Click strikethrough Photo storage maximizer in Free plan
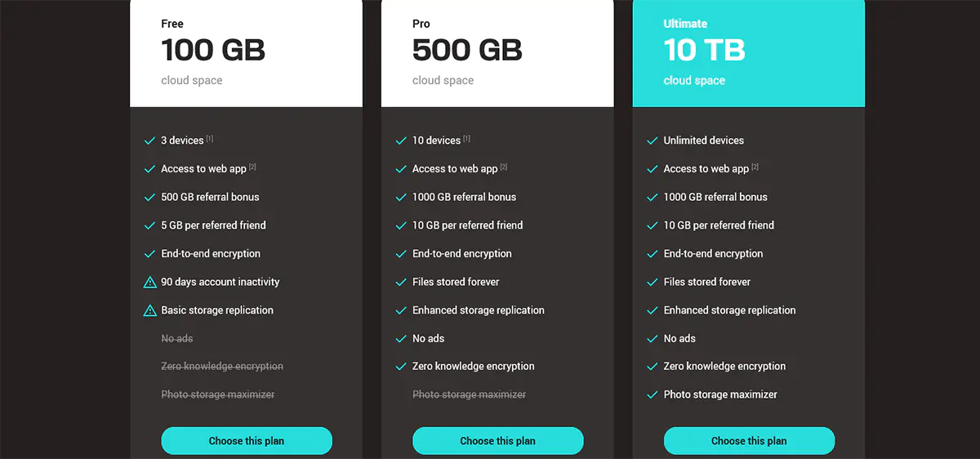 coord(218,395)
